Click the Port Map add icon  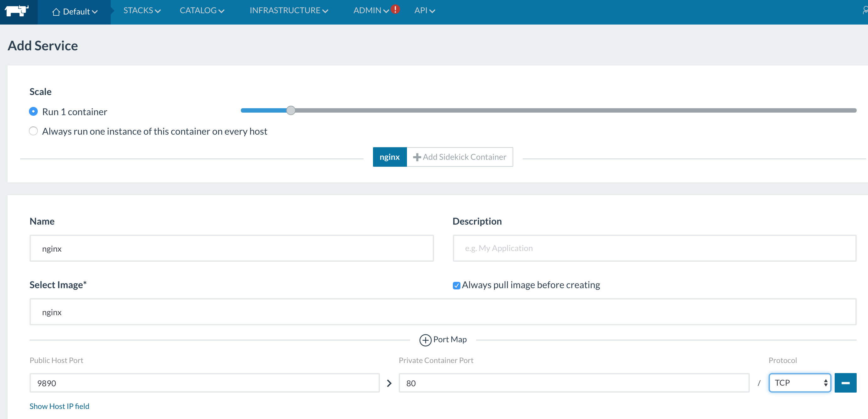point(425,340)
